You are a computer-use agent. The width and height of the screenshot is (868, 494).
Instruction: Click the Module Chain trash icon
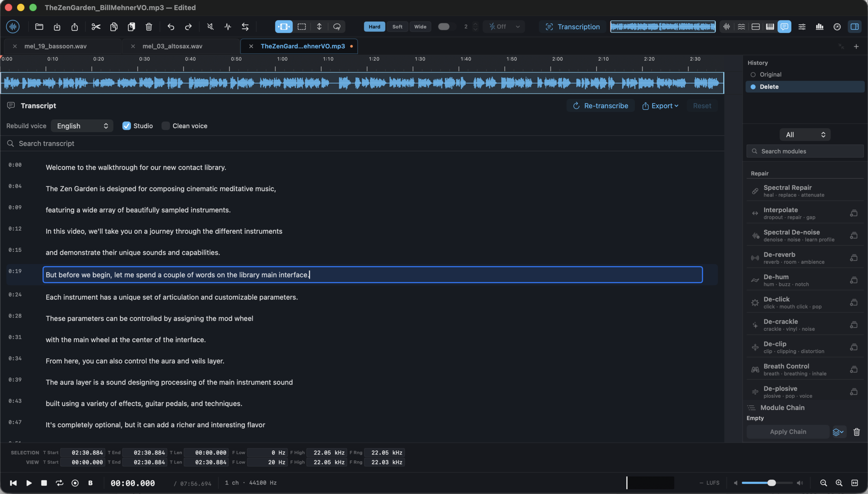click(x=857, y=432)
